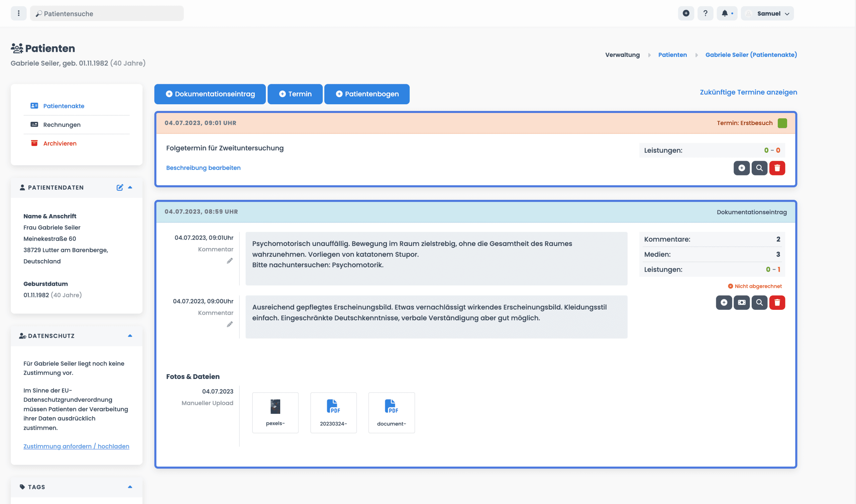Viewport: 856px width, 504px height.
Task: Click magnifier icon on Dokumentationseintrag entry
Action: coord(759,302)
